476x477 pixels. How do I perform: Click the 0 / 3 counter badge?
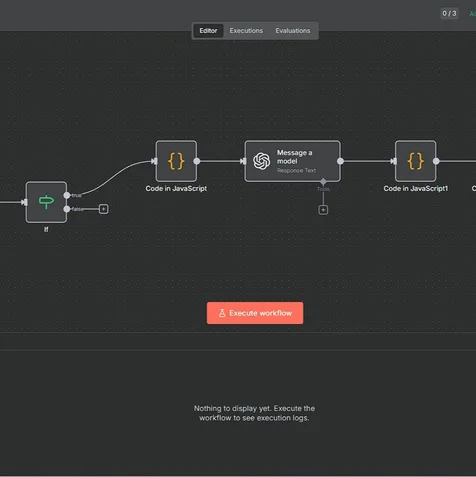click(x=449, y=14)
